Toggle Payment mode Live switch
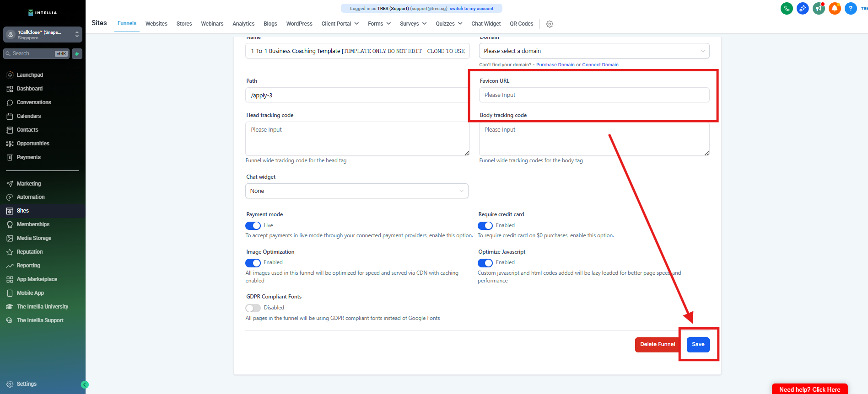 coord(253,226)
